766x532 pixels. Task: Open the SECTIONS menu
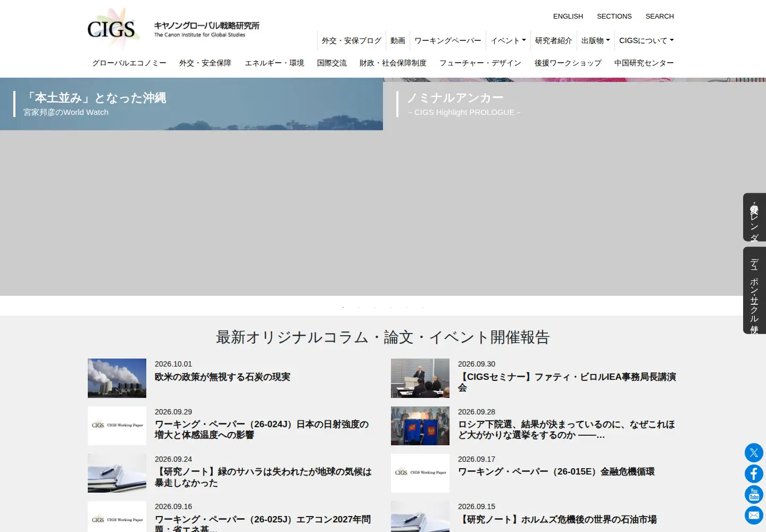click(614, 16)
